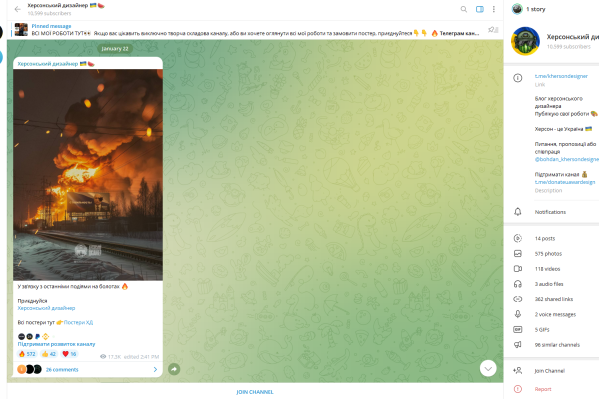Open the pinned messages list icon

[493, 30]
